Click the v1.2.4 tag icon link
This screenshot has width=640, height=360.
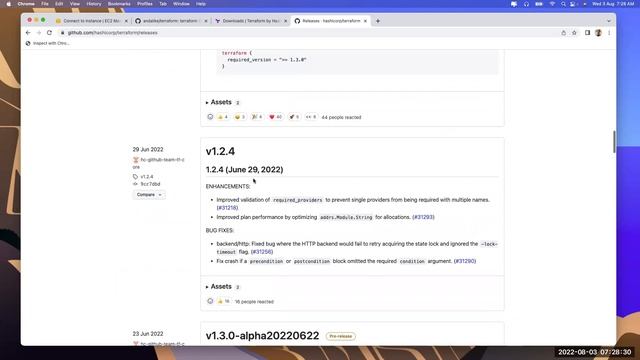143,177
